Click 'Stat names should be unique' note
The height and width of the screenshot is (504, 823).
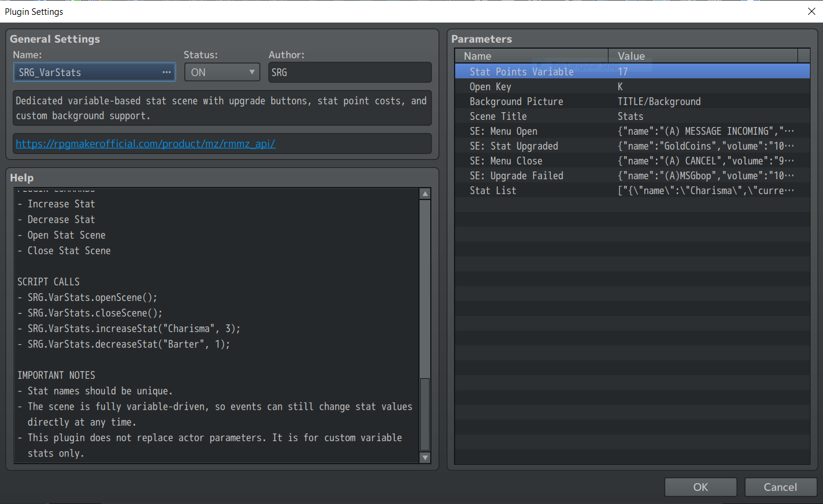pos(96,391)
